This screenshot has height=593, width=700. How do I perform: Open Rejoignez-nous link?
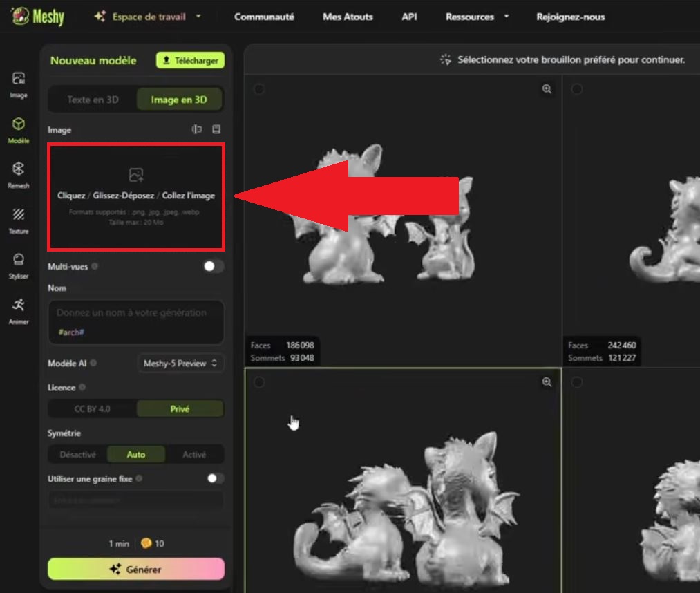click(x=571, y=17)
